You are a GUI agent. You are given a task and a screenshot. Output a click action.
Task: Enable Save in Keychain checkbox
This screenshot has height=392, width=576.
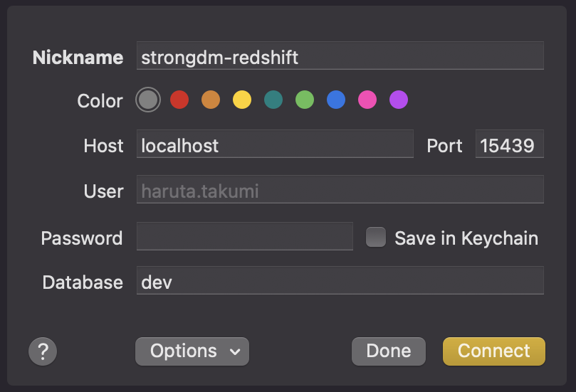point(376,237)
